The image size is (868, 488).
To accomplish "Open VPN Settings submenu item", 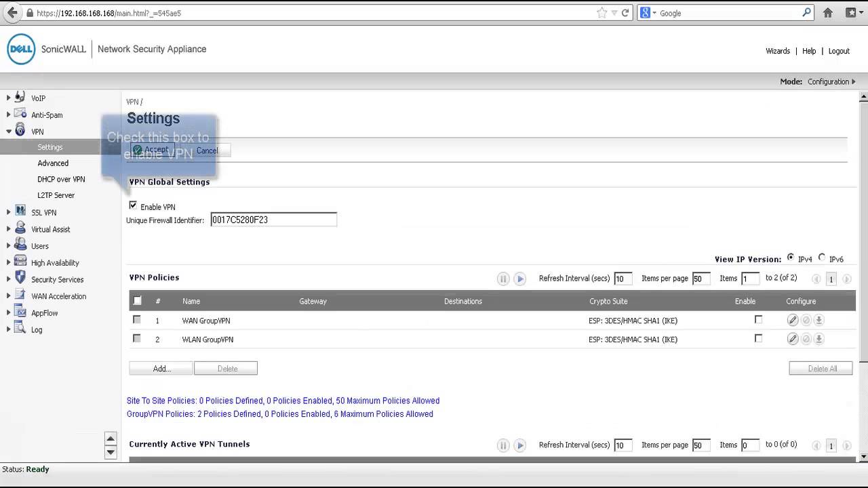I will tap(50, 147).
